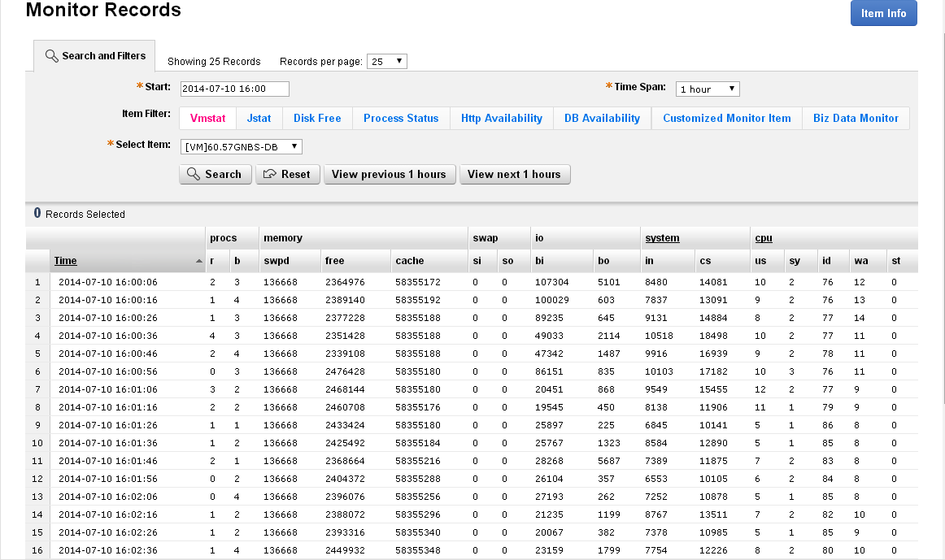The width and height of the screenshot is (945, 560).
Task: Select row with time 2014-07-10 16:01:26
Action: (x=472, y=425)
